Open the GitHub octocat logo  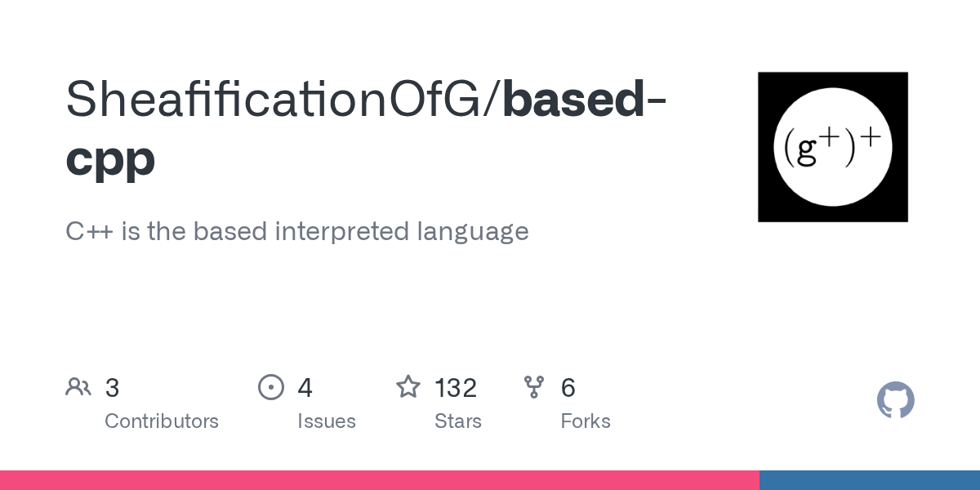click(x=896, y=400)
